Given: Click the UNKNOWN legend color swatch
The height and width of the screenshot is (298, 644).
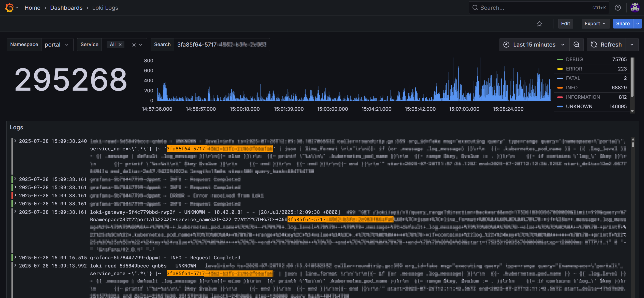Looking at the screenshot, I should (560, 107).
